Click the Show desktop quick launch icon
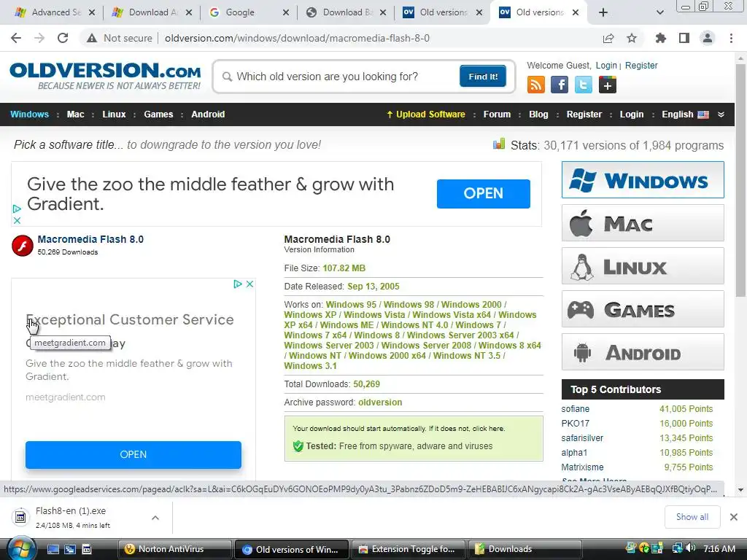747x560 pixels. click(53, 549)
